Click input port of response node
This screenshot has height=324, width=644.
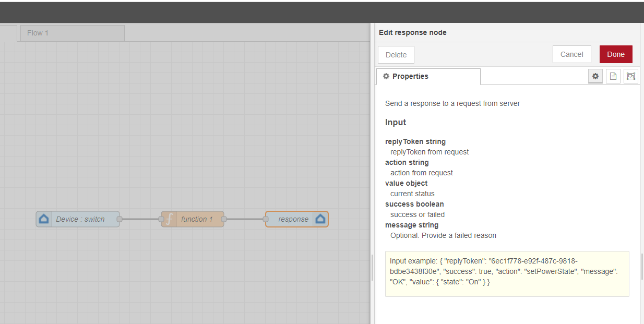pyautogui.click(x=266, y=219)
